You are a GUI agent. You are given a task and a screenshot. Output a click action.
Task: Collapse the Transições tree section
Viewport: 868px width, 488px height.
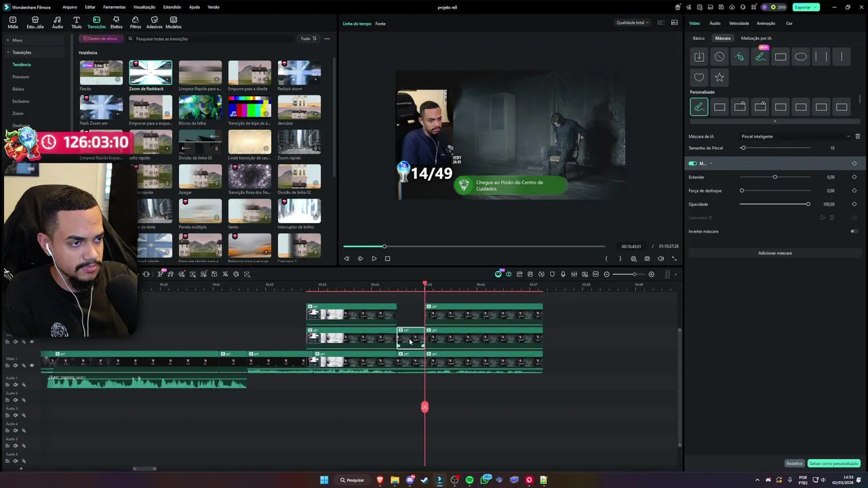pyautogui.click(x=8, y=52)
